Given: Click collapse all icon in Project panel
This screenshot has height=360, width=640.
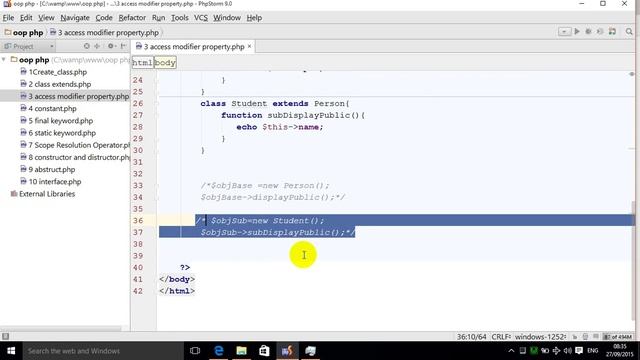Looking at the screenshot, I should click(x=97, y=46).
